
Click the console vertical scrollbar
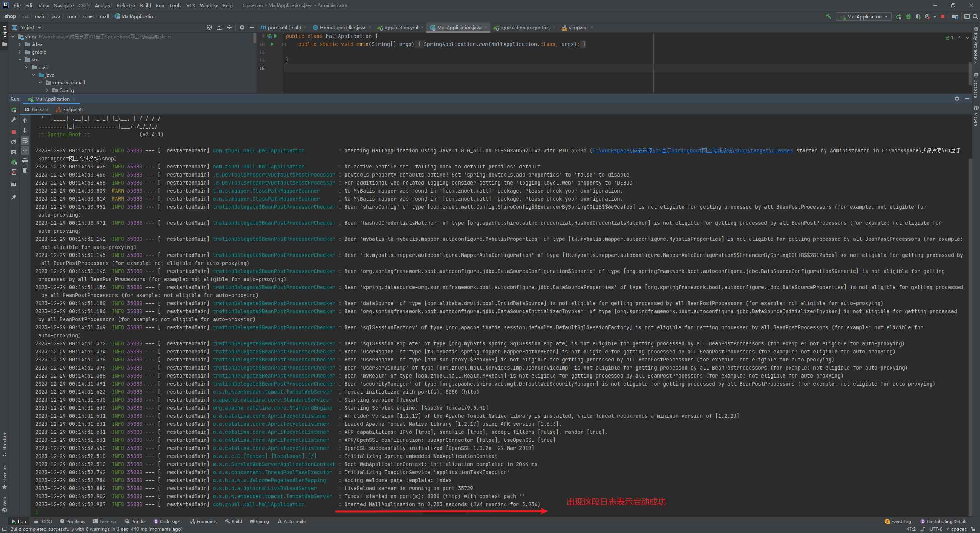click(970, 337)
